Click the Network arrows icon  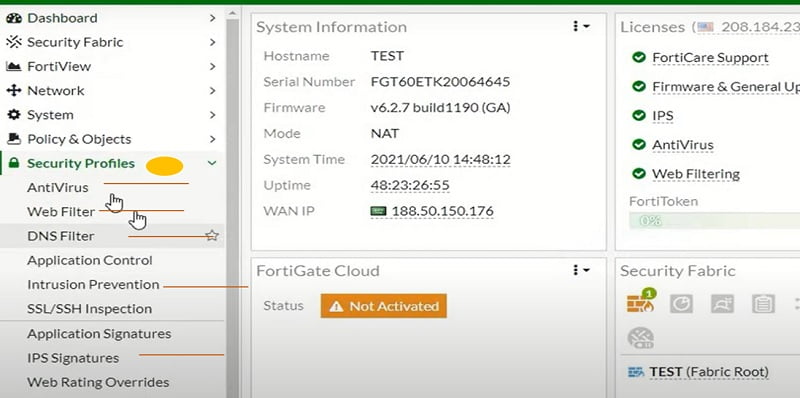(x=14, y=90)
